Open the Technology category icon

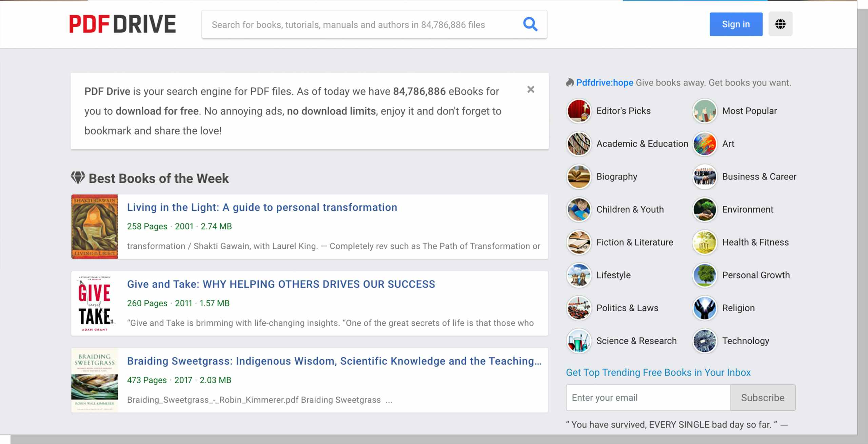(x=705, y=341)
